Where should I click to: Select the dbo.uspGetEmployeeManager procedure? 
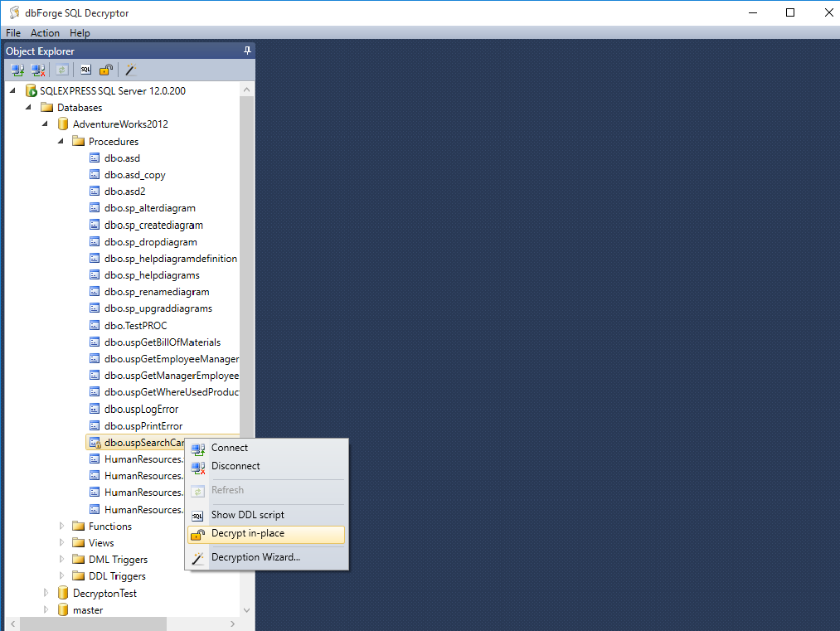click(172, 359)
